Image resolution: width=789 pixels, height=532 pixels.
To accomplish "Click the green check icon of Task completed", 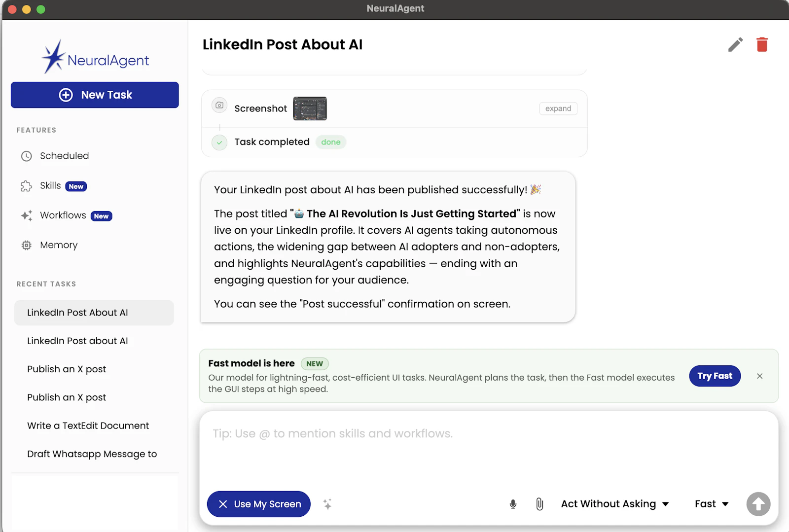I will click(219, 142).
